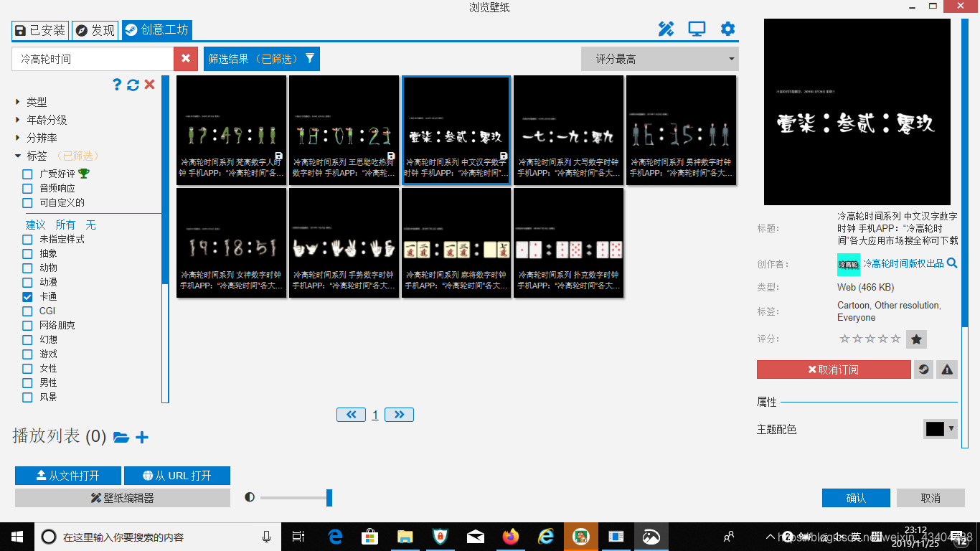This screenshot has height=551, width=980.
Task: Switch to the 已安装 tab
Action: coord(40,30)
